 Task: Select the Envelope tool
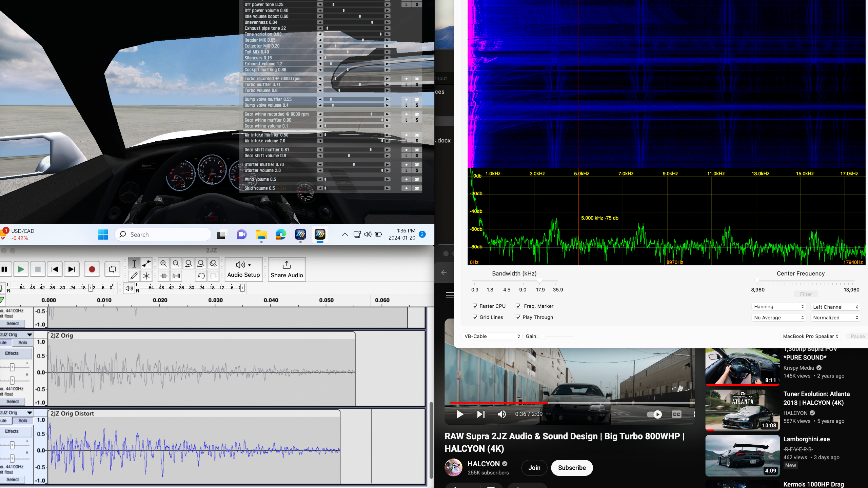pos(146,263)
